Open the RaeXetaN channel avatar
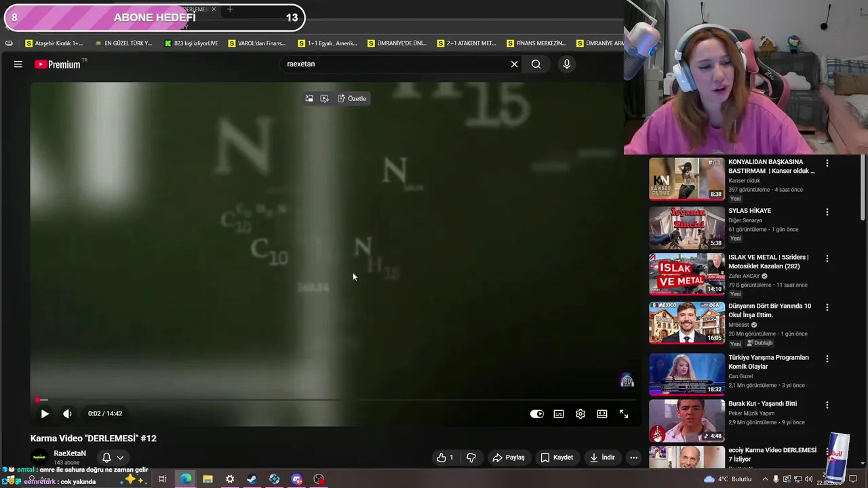868x488 pixels. point(40,457)
